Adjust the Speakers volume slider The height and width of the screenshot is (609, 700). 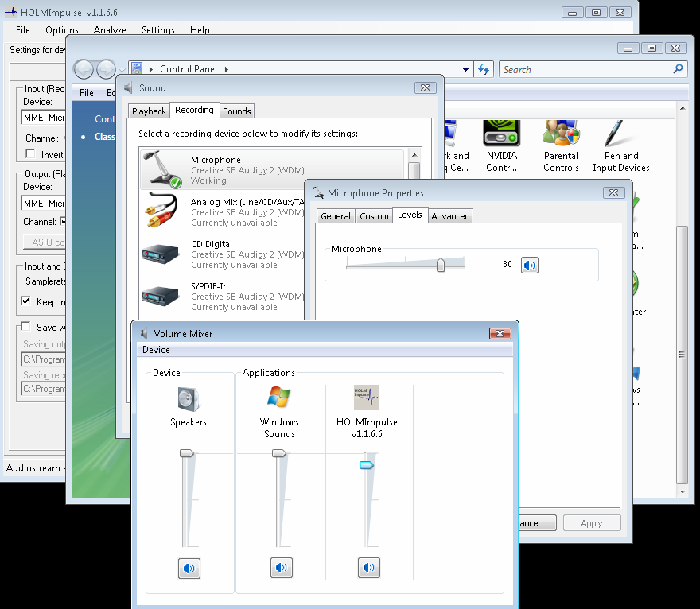187,453
